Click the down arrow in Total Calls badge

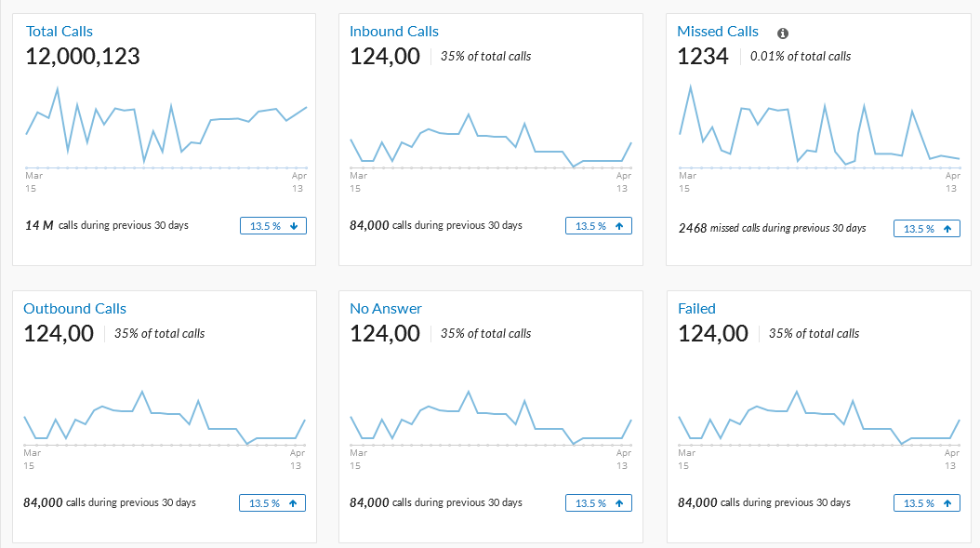pyautogui.click(x=294, y=226)
